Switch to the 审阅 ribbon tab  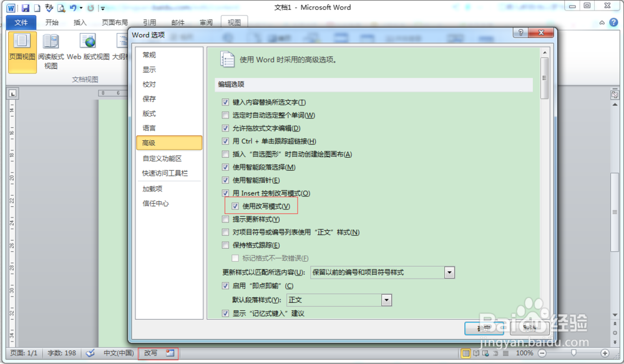(x=206, y=22)
